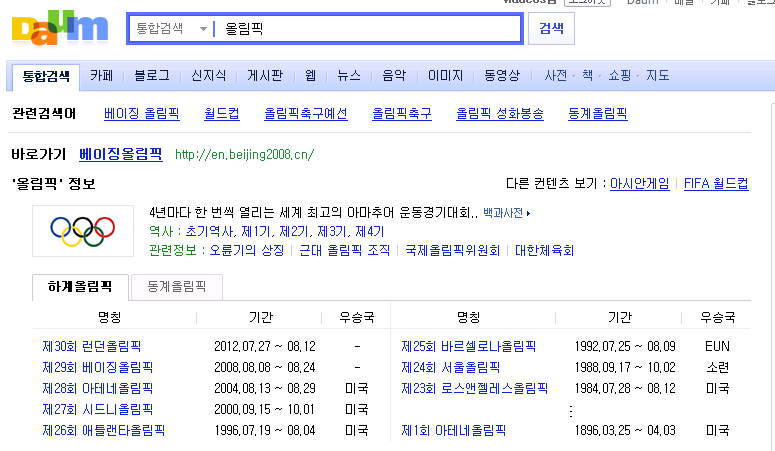This screenshot has width=775, height=451.
Task: Open the FIFA 월드컵 content link
Action: 716,184
